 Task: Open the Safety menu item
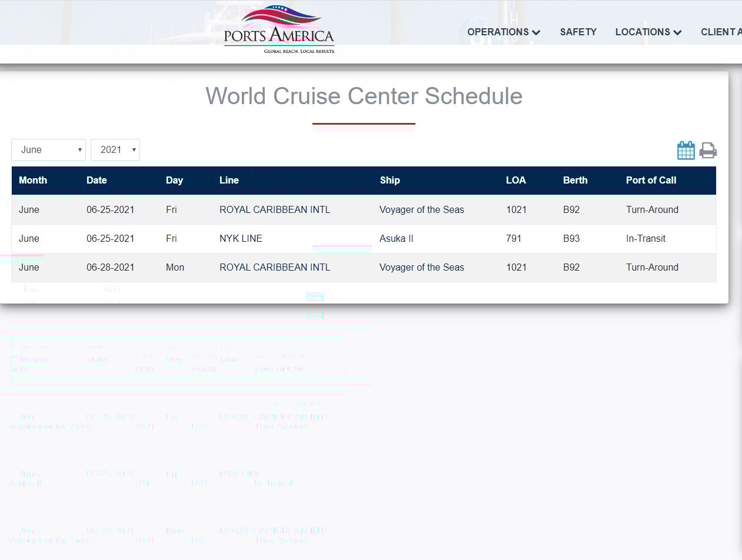pyautogui.click(x=578, y=32)
